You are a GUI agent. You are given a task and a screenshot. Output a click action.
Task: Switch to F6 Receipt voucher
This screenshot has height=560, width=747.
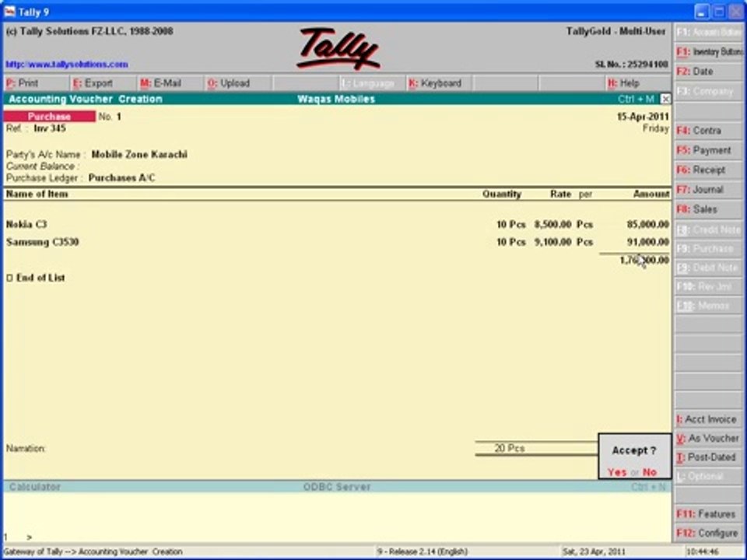pos(709,170)
